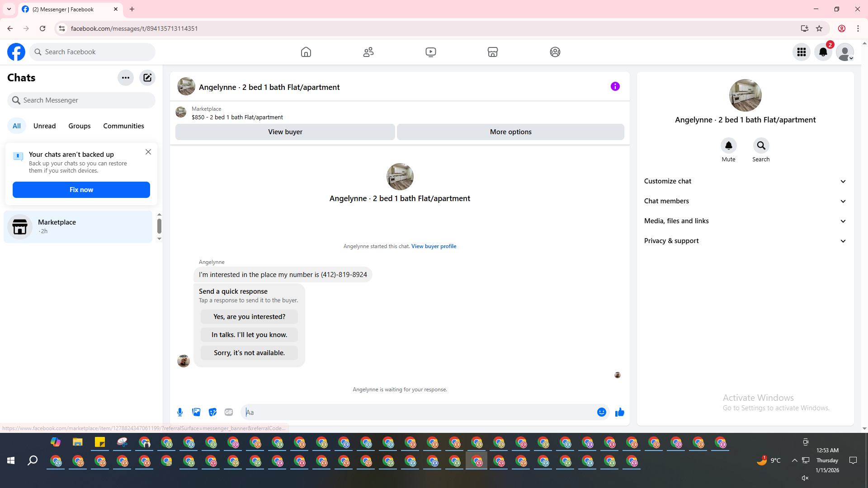Click the chat list scrollbar thumb
The width and height of the screenshot is (868, 488).
click(x=159, y=226)
